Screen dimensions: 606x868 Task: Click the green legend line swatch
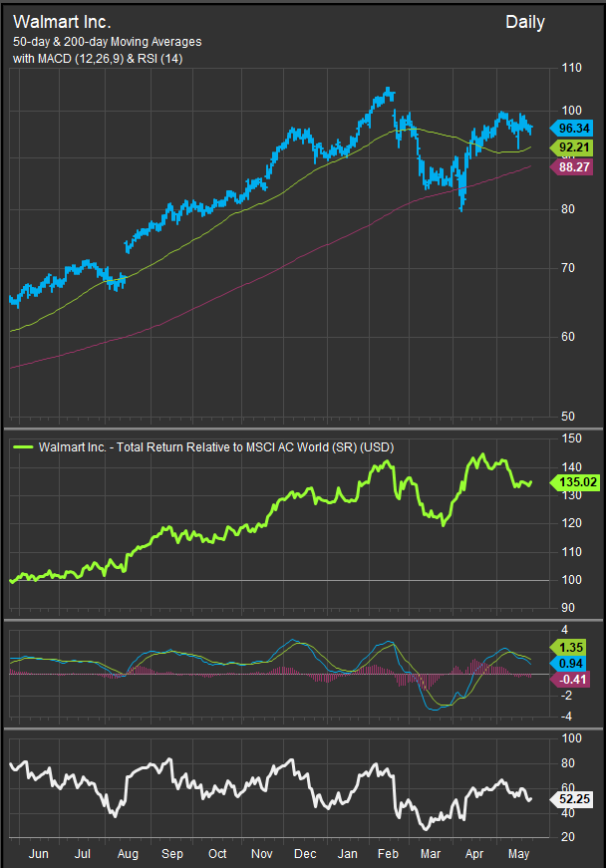click(23, 448)
